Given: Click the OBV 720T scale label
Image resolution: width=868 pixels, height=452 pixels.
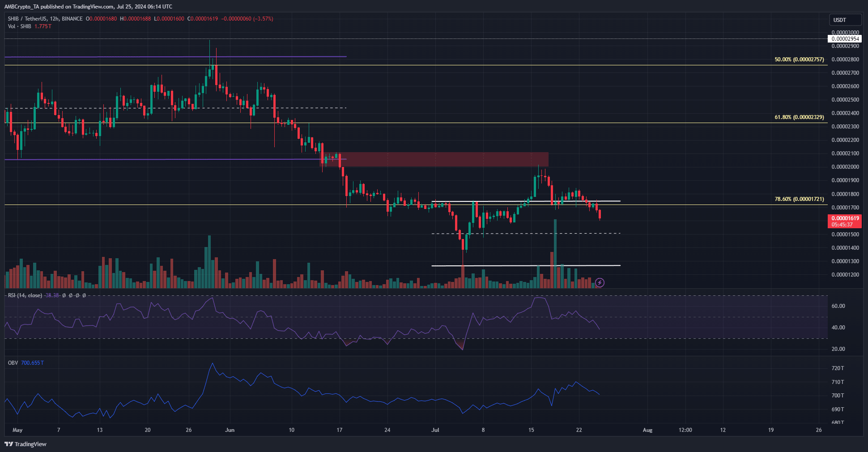Looking at the screenshot, I should coord(838,368).
